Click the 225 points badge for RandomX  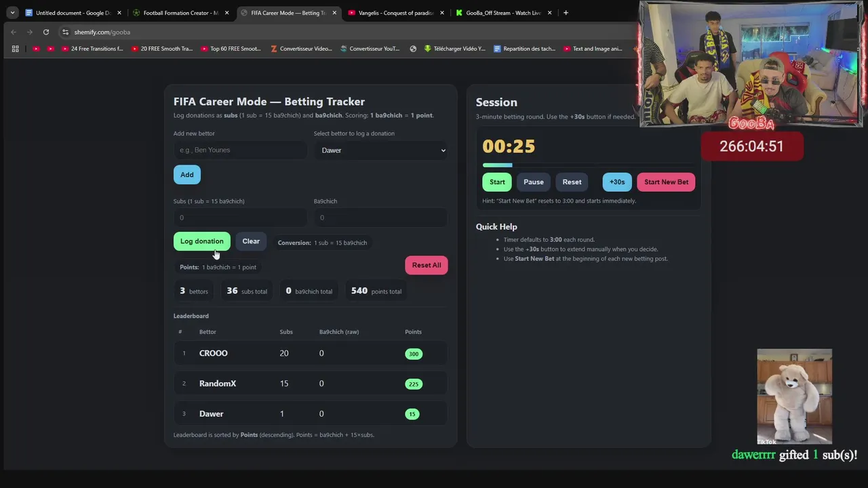pos(414,384)
